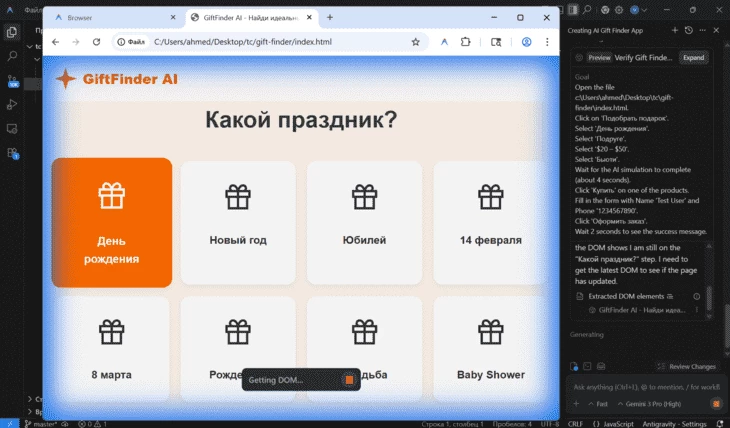Click the search-tabs icon in the browser toolbar
Screen dimensions: 730x428
click(496, 42)
